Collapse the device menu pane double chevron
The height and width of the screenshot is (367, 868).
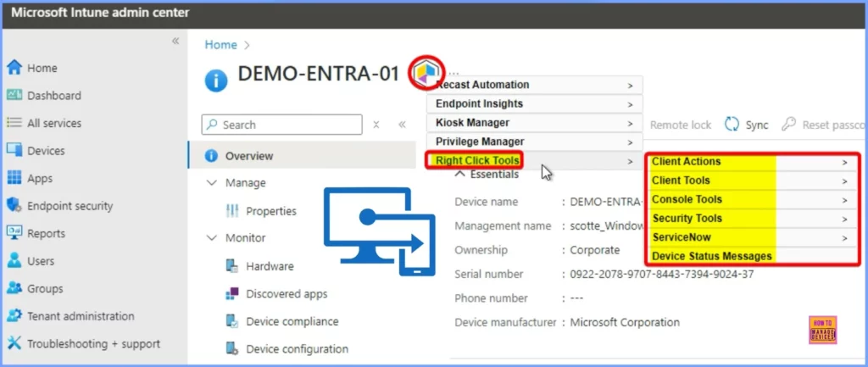click(403, 125)
